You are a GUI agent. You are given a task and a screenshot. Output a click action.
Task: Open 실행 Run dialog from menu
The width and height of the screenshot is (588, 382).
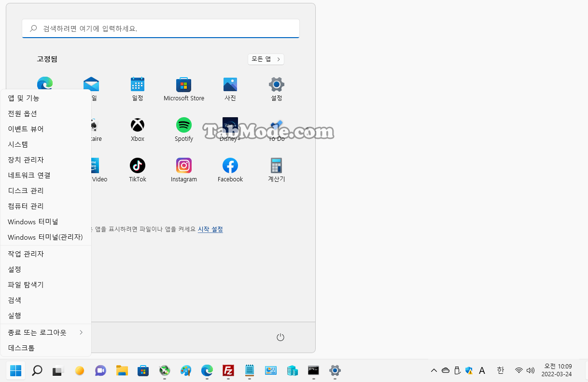click(x=46, y=315)
